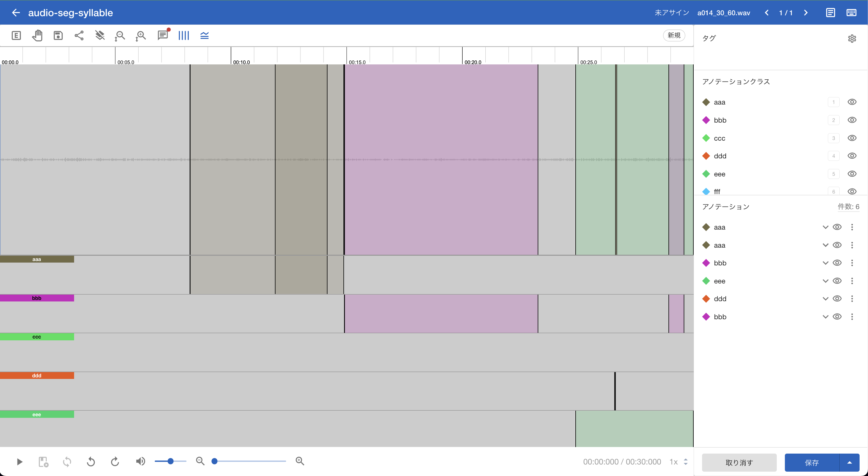Adjust the volume slider

171,461
